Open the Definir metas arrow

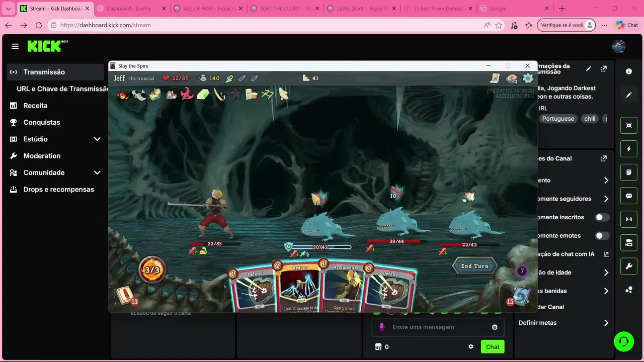[x=606, y=323]
